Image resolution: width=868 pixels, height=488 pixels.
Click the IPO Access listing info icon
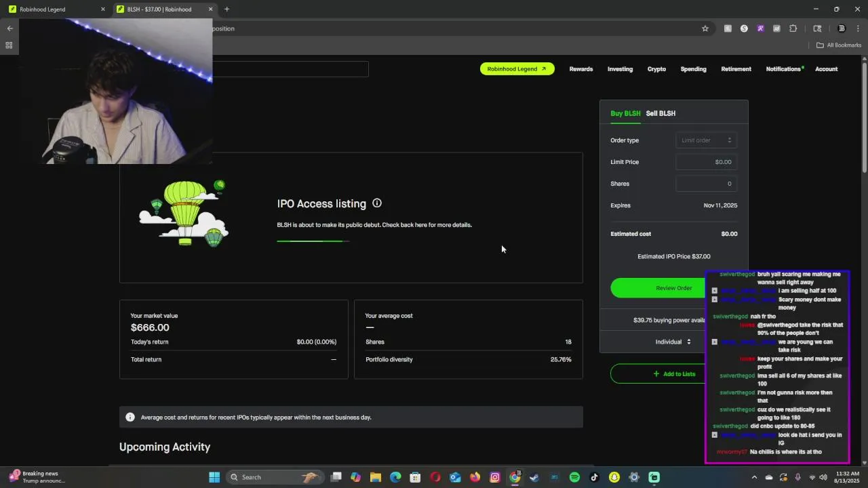point(377,203)
